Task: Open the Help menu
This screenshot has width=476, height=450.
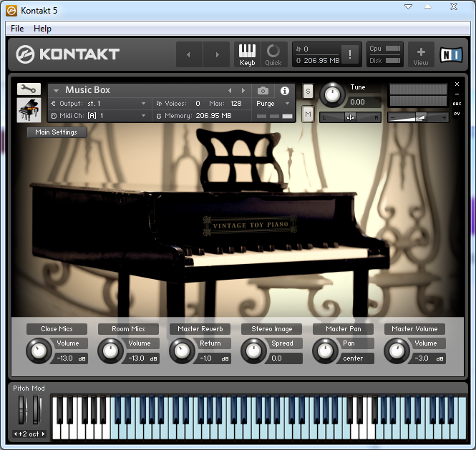Action: pos(43,29)
